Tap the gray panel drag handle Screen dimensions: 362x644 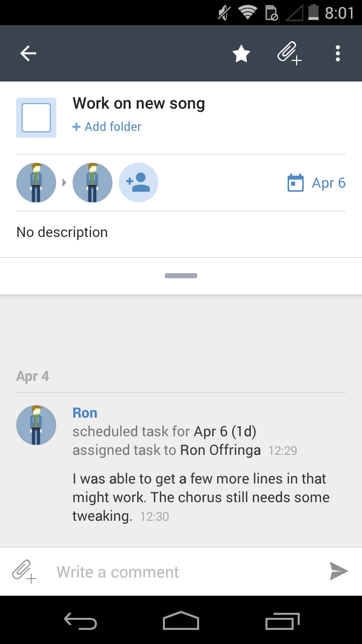pyautogui.click(x=181, y=276)
